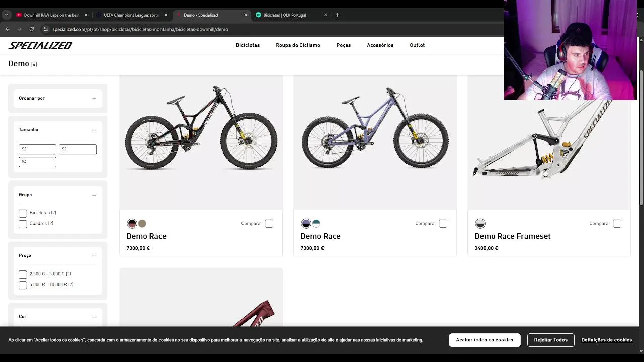Image resolution: width=644 pixels, height=362 pixels.
Task: Open the Roupa de Ciclismo menu
Action: coord(298,45)
